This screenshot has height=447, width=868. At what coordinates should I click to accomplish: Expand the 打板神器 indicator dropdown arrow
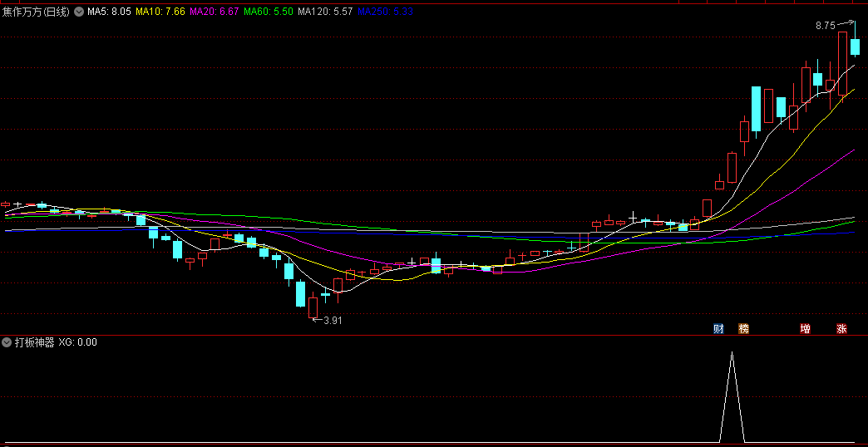(7, 342)
